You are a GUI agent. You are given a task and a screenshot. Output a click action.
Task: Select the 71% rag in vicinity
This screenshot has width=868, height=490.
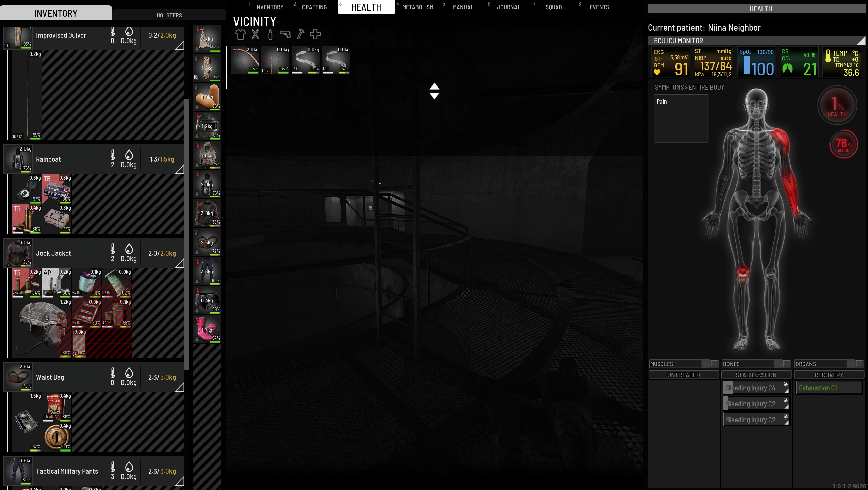click(x=306, y=60)
